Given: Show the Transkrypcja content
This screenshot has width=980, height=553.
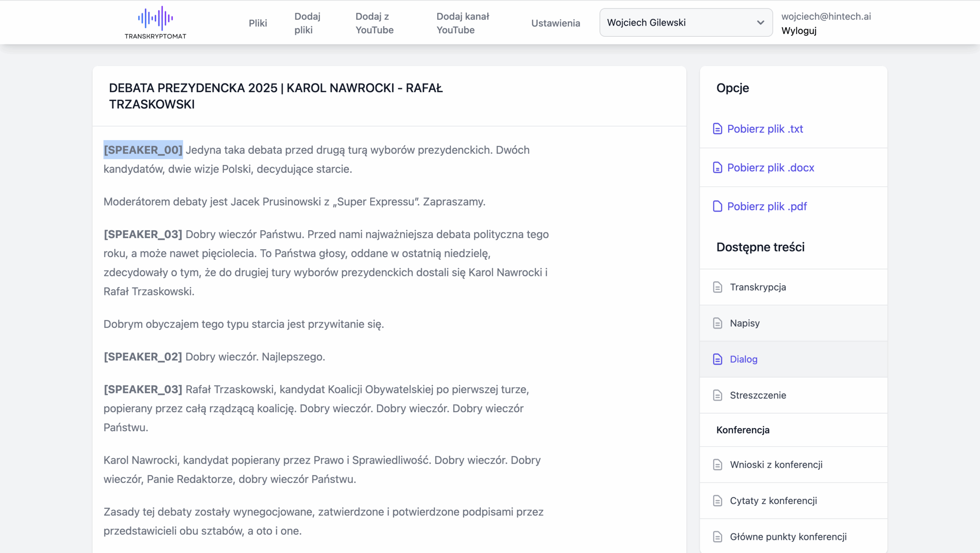Looking at the screenshot, I should 793,287.
